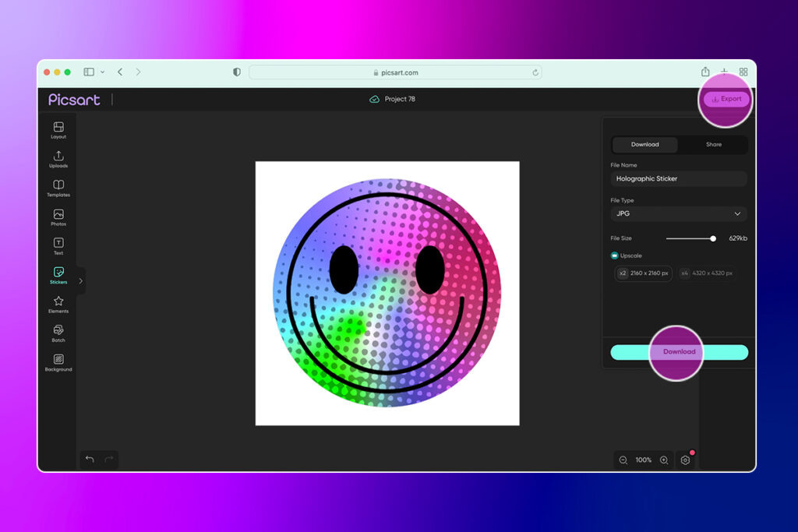Select the Text tool
Screen dimensions: 798x532
[x=58, y=245]
